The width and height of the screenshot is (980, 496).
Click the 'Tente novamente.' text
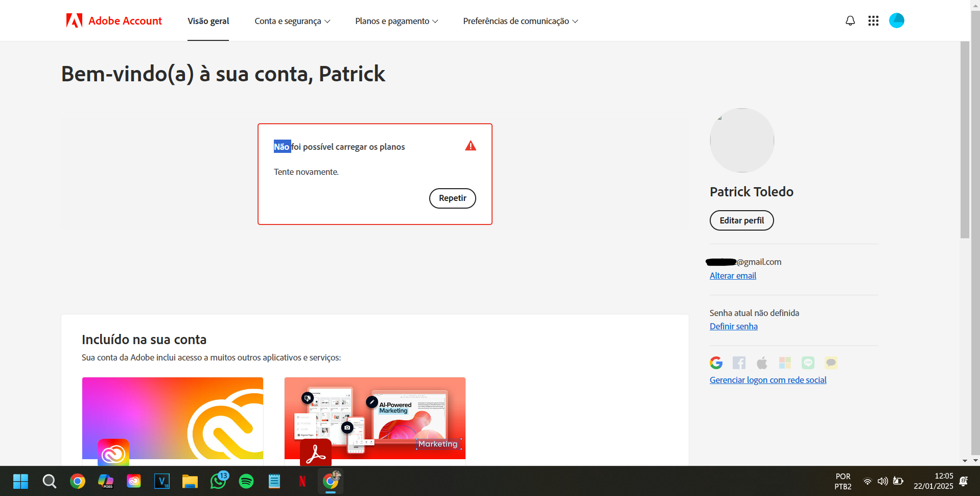point(306,172)
